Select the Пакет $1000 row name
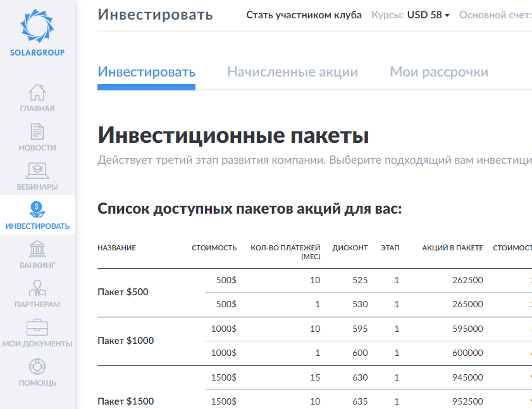The width and height of the screenshot is (532, 409). pos(125,341)
